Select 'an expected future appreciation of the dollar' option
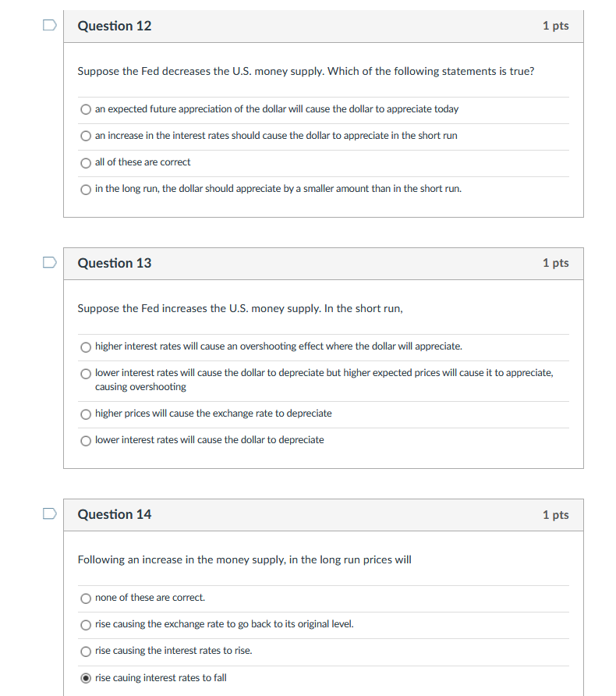Image resolution: width=616 pixels, height=696 pixels. [x=86, y=110]
